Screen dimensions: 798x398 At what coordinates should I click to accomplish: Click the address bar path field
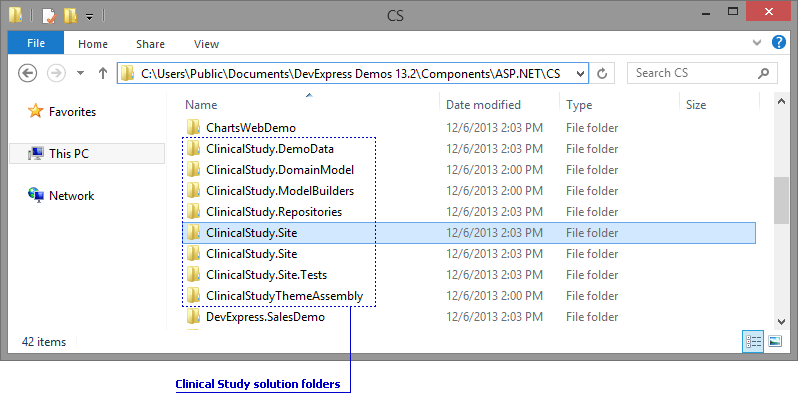click(352, 73)
